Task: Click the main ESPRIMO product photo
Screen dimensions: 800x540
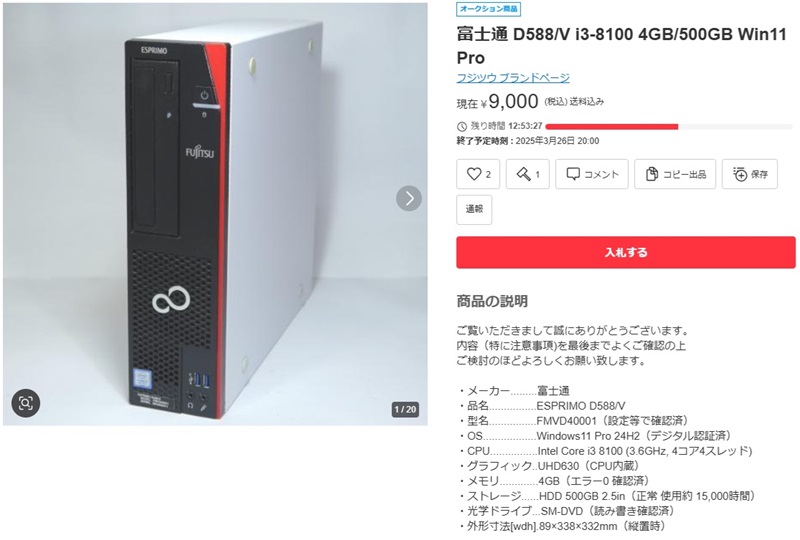Action: point(215,214)
